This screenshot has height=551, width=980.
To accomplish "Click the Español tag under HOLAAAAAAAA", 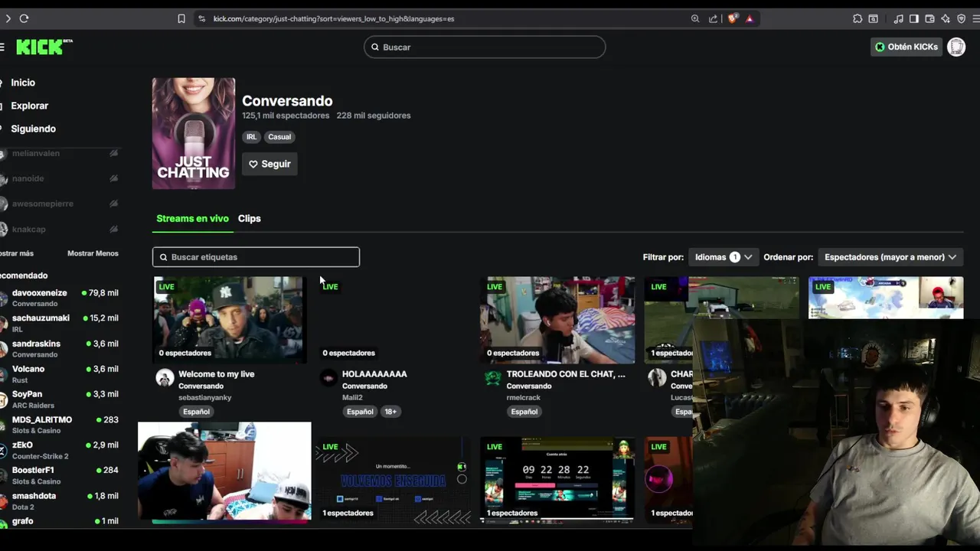I will 360,412.
